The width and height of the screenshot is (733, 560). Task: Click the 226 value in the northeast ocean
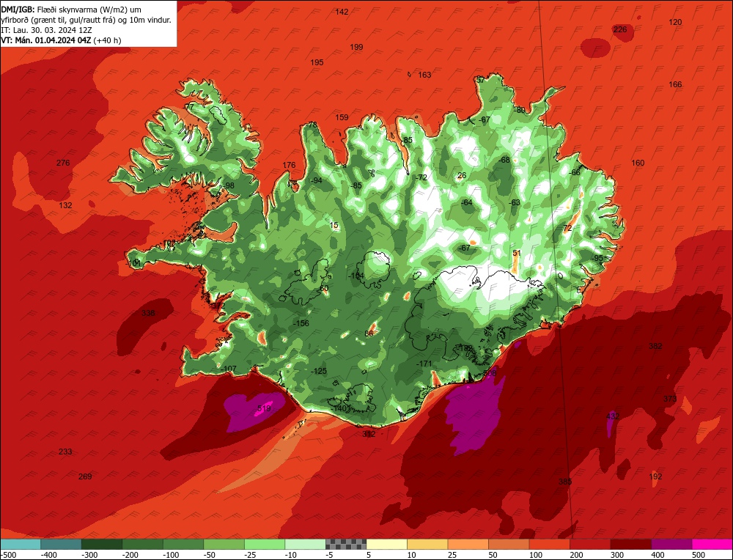(x=620, y=29)
